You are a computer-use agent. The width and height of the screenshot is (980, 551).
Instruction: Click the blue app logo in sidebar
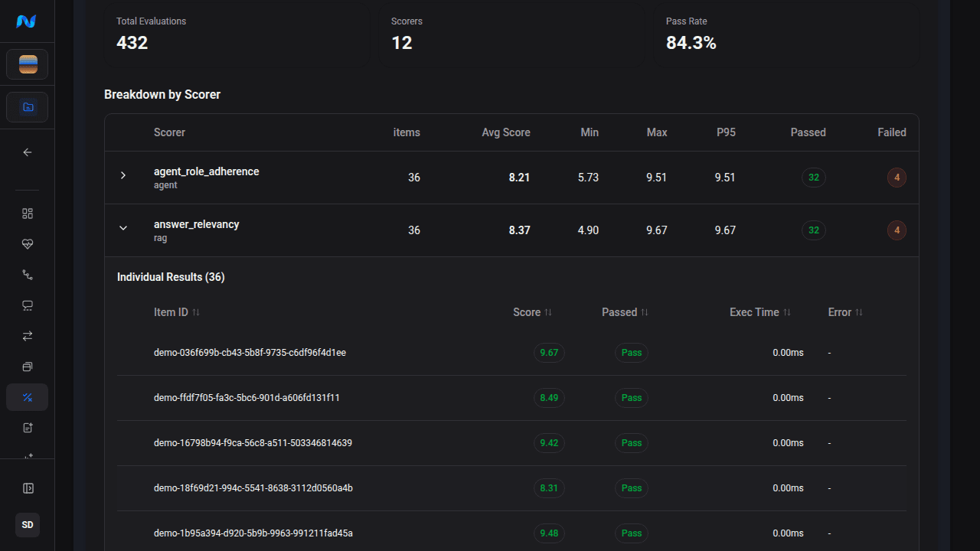pos(27,21)
